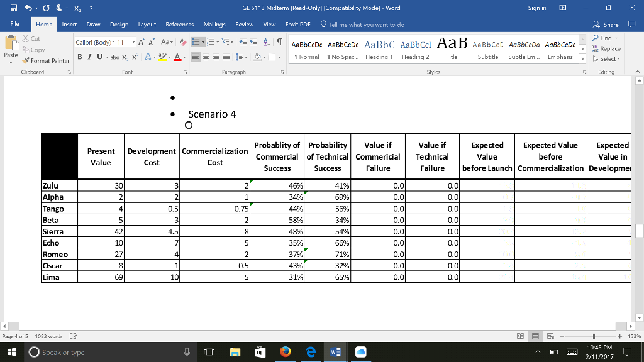Viewport: 644px width, 362px height.
Task: Toggle italic formatting
Action: [x=89, y=57]
